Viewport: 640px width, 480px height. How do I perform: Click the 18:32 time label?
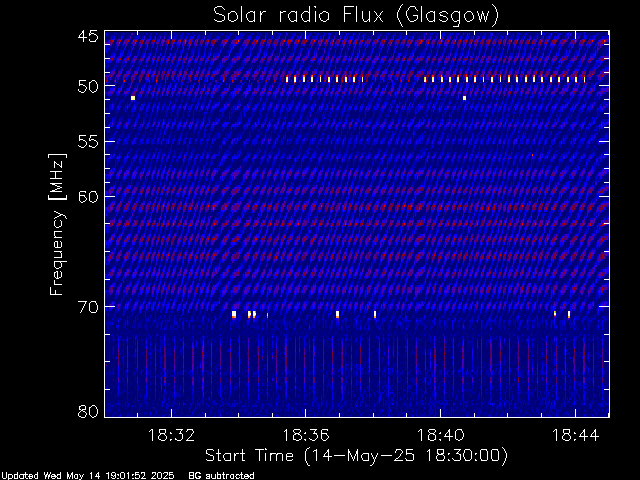(171, 435)
